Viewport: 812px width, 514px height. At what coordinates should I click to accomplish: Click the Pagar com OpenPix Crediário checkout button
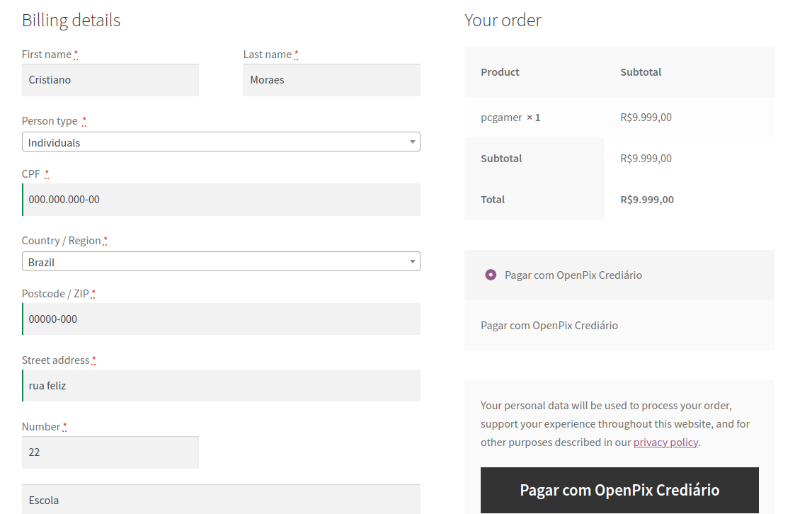619,490
